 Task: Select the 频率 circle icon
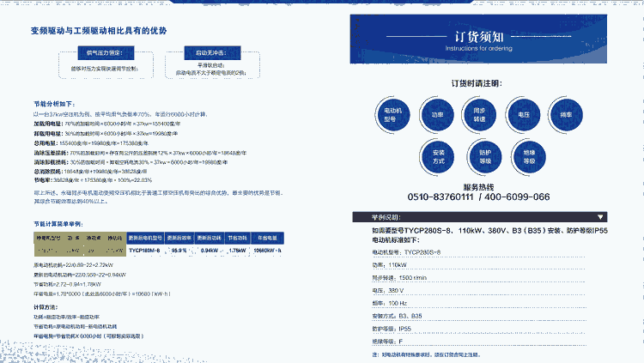point(566,114)
